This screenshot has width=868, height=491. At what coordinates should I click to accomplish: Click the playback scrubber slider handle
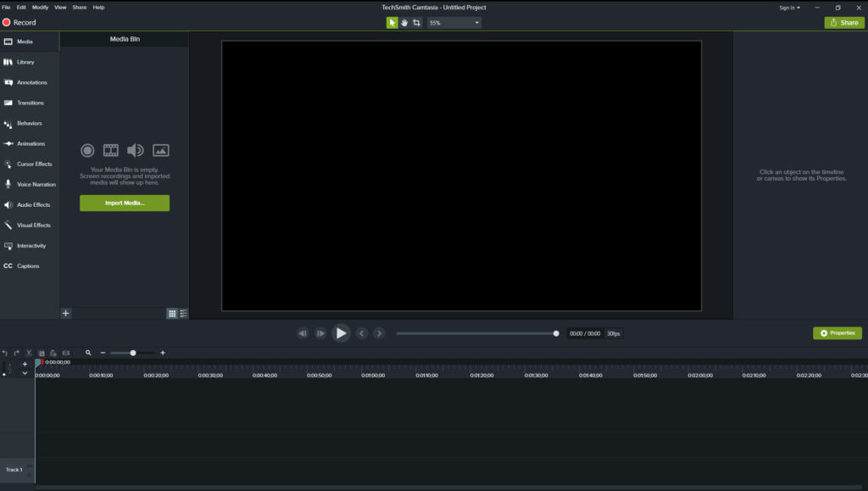point(556,333)
